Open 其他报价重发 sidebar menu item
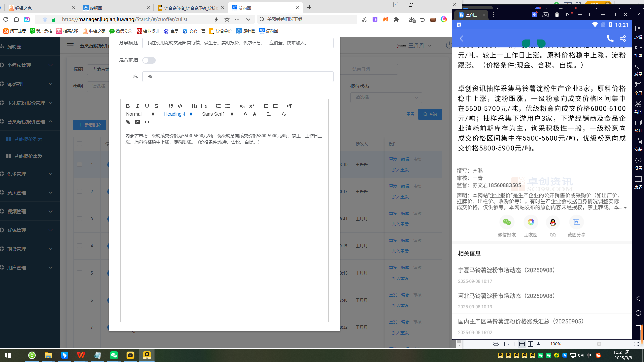Viewport: 644px width, 362px height. [28, 156]
